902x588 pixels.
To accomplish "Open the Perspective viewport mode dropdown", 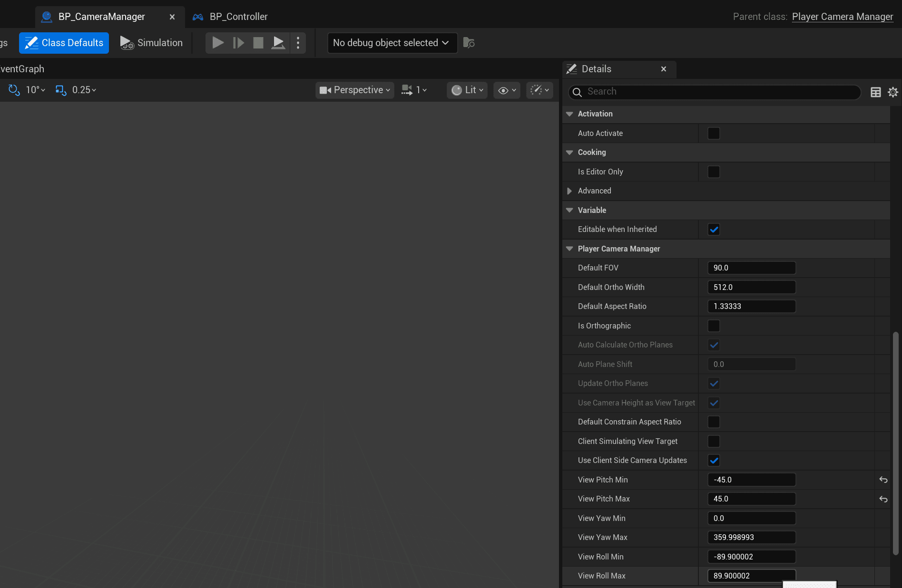I will pyautogui.click(x=355, y=90).
